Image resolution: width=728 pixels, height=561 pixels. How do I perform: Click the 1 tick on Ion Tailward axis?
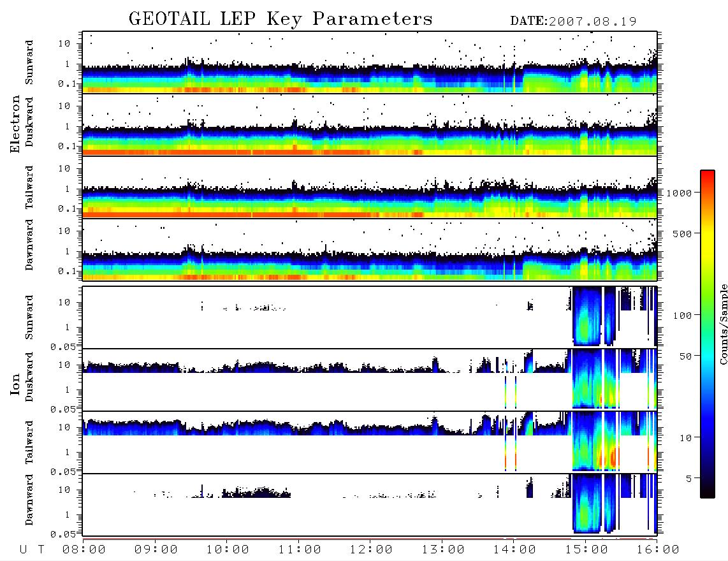[68, 452]
